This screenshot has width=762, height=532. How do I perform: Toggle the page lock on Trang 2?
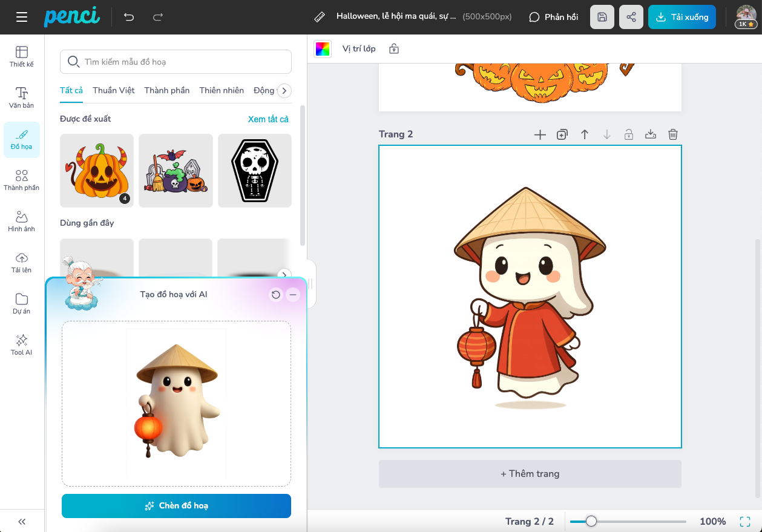(x=629, y=134)
